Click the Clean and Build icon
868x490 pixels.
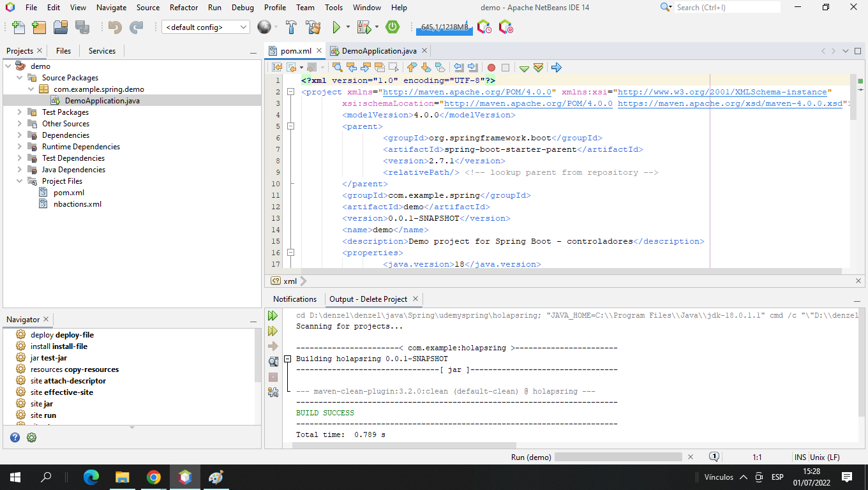(313, 27)
